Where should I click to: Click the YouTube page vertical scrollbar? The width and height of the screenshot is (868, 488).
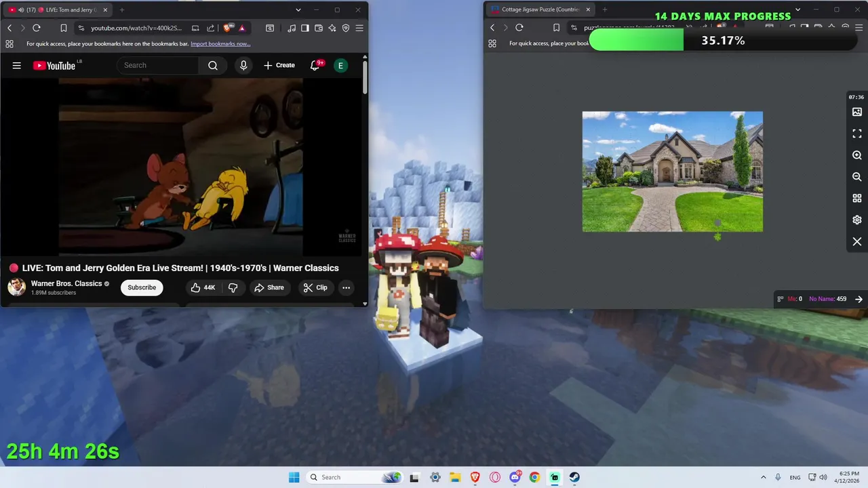click(x=365, y=78)
